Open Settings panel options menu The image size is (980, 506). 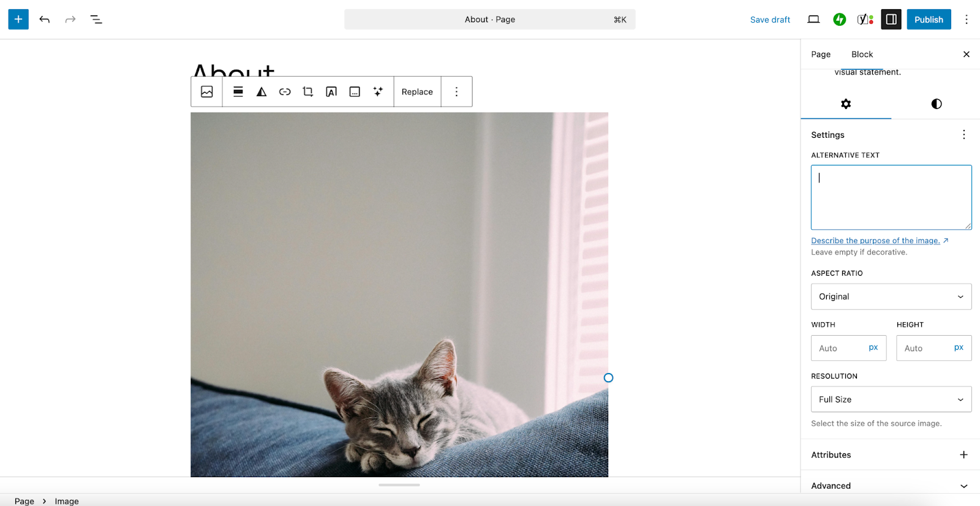click(963, 135)
